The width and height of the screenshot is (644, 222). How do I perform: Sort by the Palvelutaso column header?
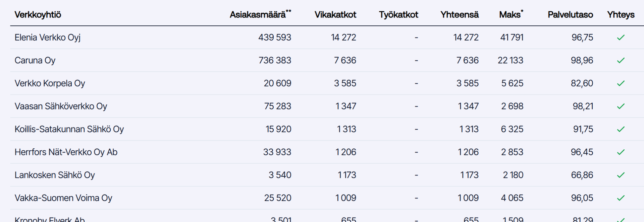tap(570, 15)
